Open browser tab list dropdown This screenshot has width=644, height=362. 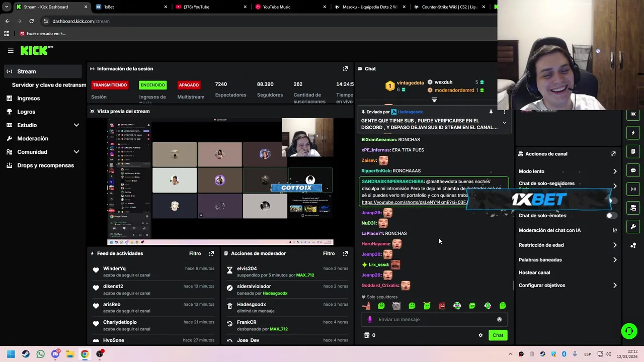click(7, 7)
